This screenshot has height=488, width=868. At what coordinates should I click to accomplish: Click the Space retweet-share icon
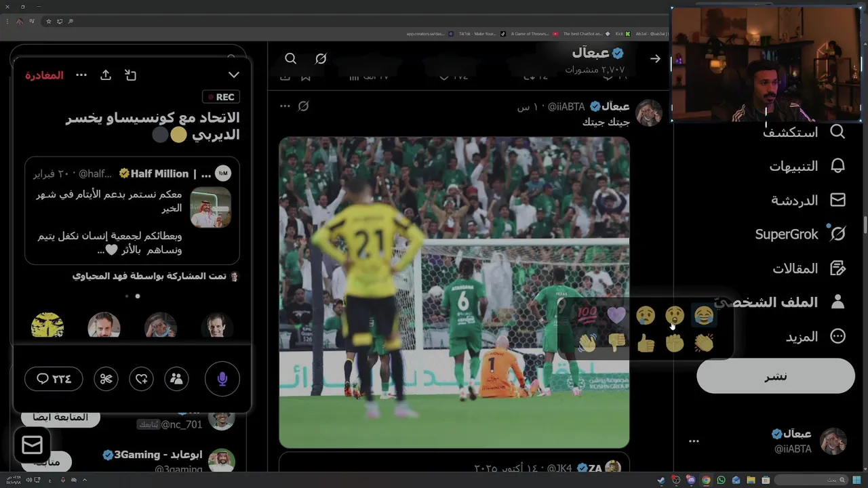(131, 75)
